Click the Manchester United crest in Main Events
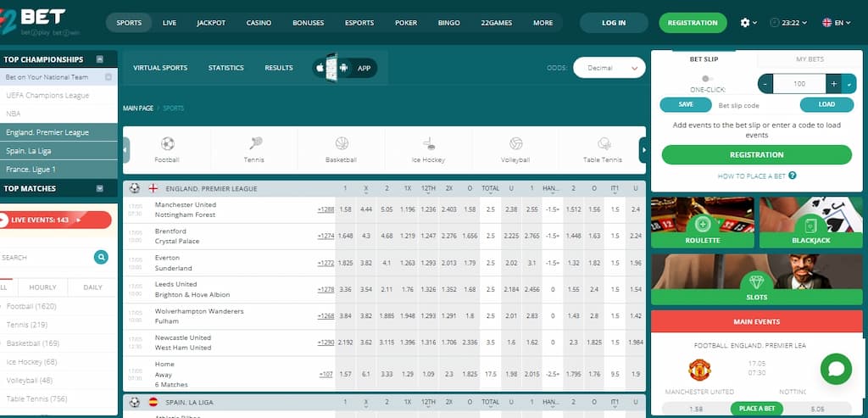Screen dimensions: 868x418 tap(699, 370)
